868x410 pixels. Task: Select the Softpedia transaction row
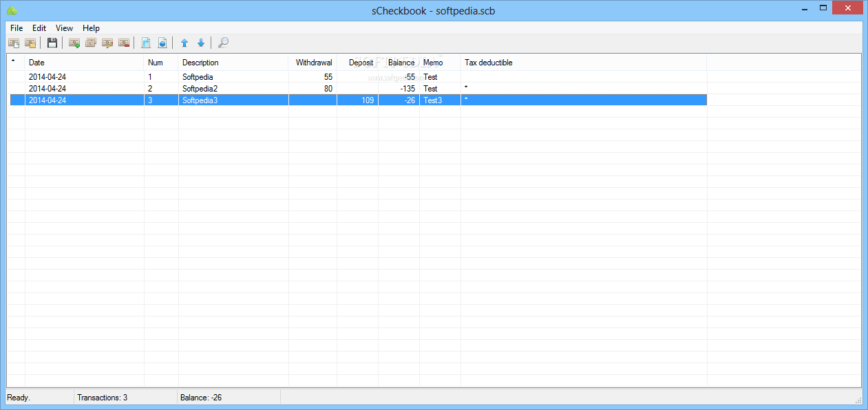coord(357,77)
